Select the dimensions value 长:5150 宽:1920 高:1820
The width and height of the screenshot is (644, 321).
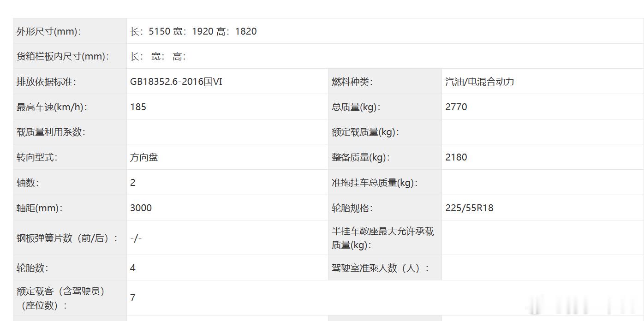pos(193,31)
